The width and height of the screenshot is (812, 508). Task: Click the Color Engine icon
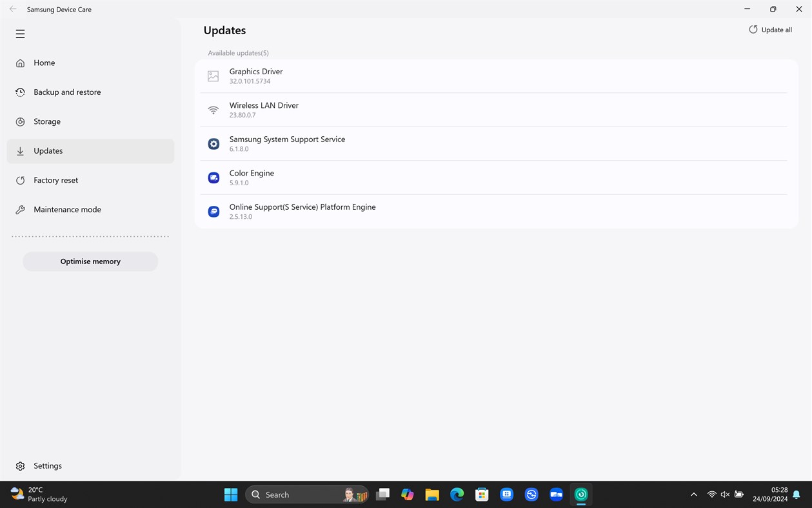[213, 178]
